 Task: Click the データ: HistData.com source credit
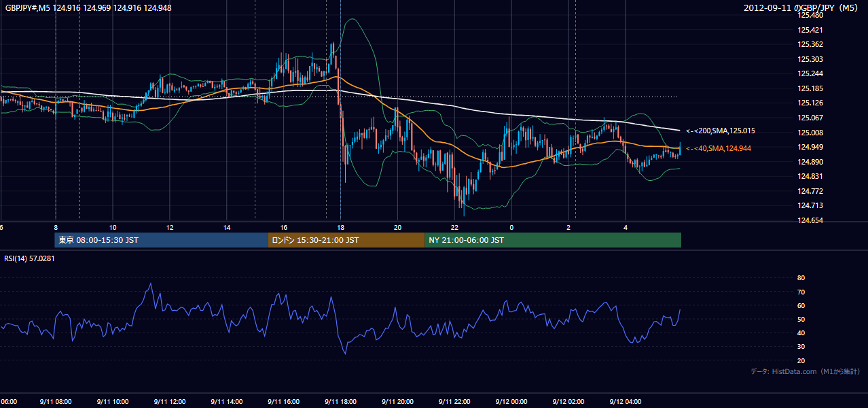point(805,371)
